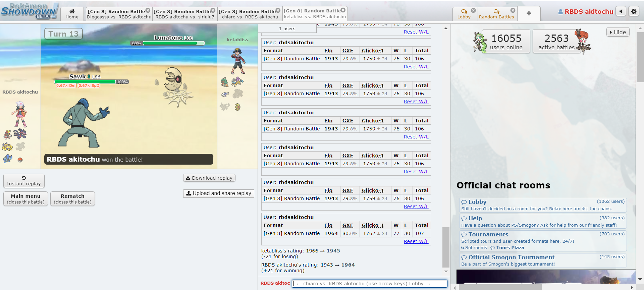644x290 pixels.
Task: Click the plus icon to join a room
Action: coord(529,13)
